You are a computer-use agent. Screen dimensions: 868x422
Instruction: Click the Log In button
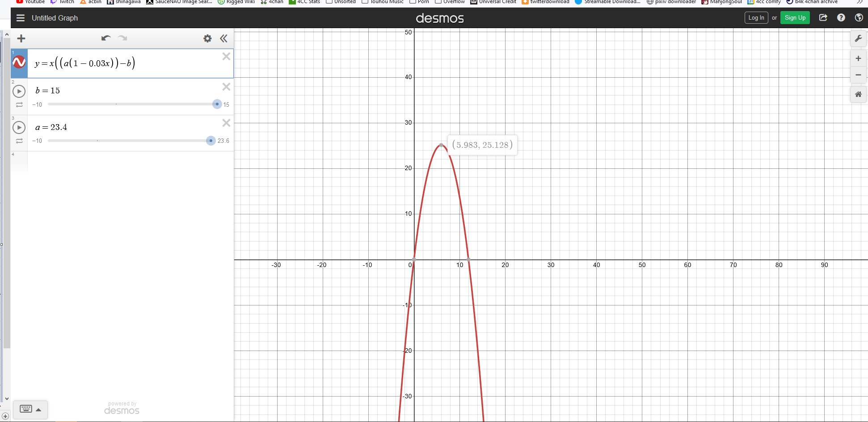pos(756,18)
